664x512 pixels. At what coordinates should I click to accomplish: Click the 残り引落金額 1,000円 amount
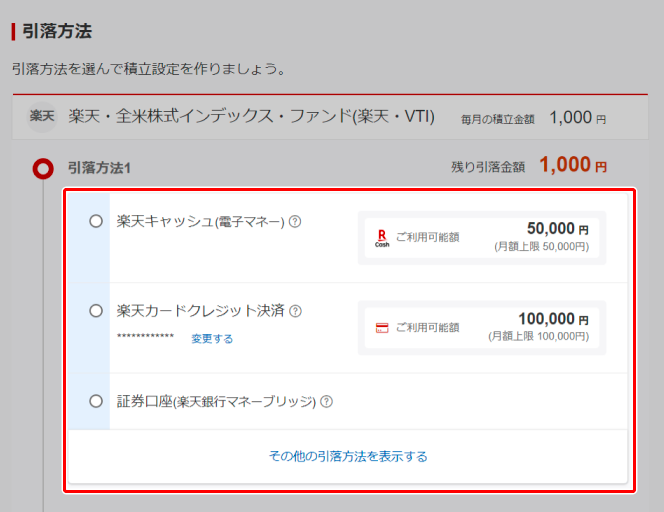coord(572,165)
